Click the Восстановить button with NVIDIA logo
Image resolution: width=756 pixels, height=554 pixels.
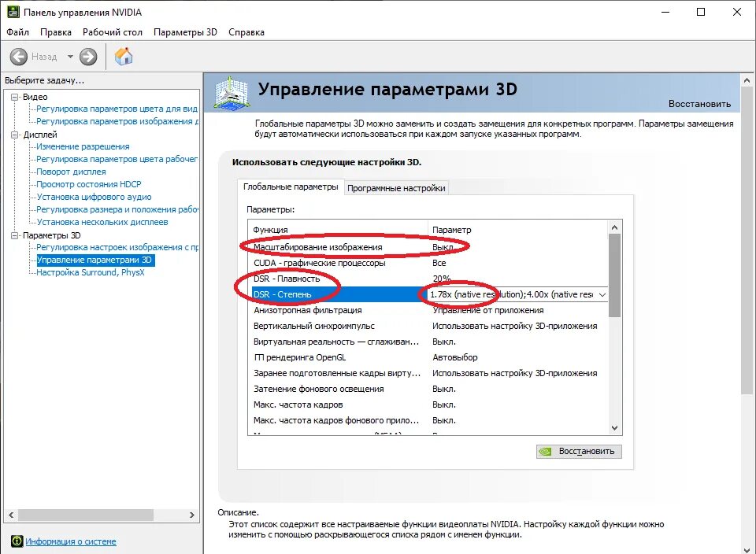pyautogui.click(x=579, y=452)
